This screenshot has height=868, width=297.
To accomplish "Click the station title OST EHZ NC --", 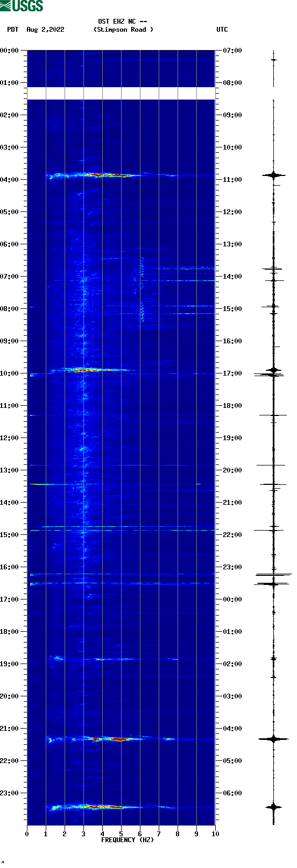I will pyautogui.click(x=123, y=22).
